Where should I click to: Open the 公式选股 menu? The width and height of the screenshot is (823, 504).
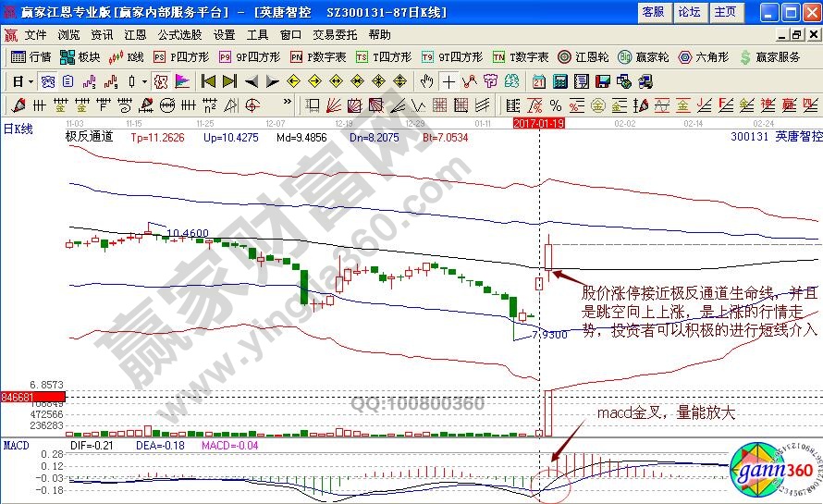click(178, 34)
